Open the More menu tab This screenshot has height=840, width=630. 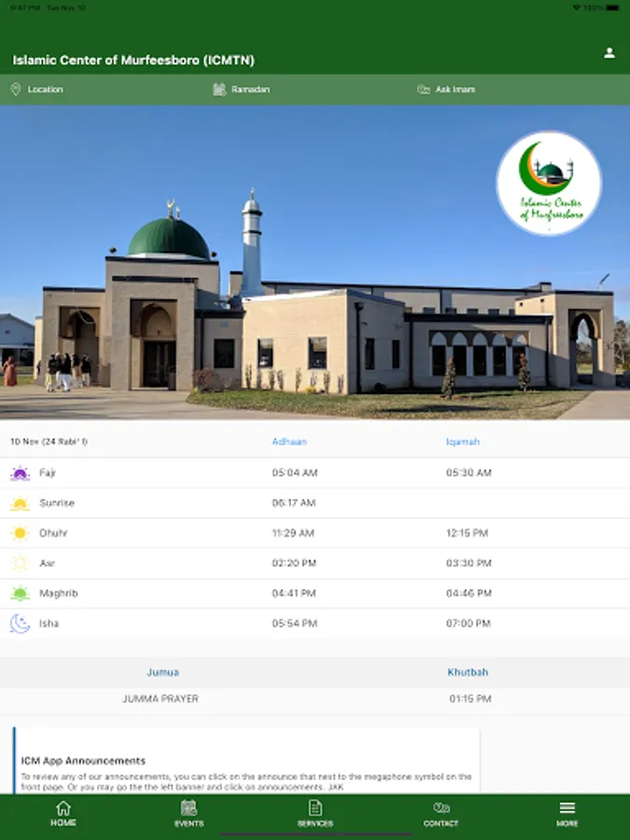(x=567, y=814)
